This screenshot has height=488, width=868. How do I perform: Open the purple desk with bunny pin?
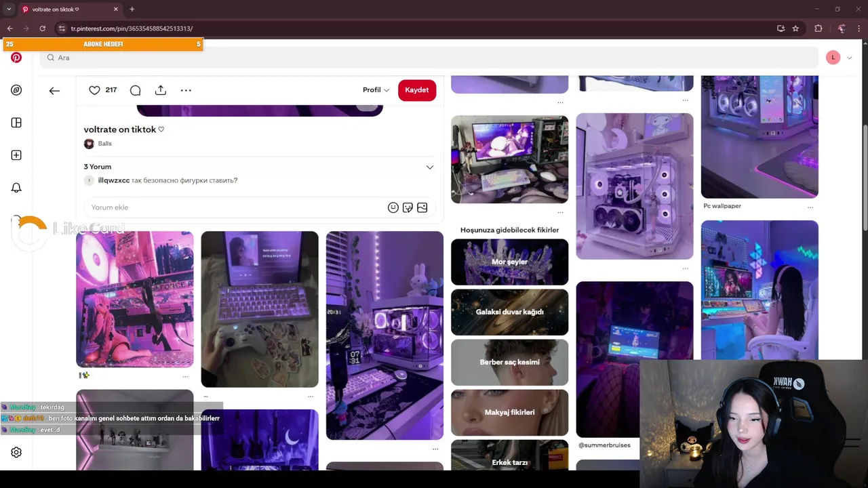384,335
